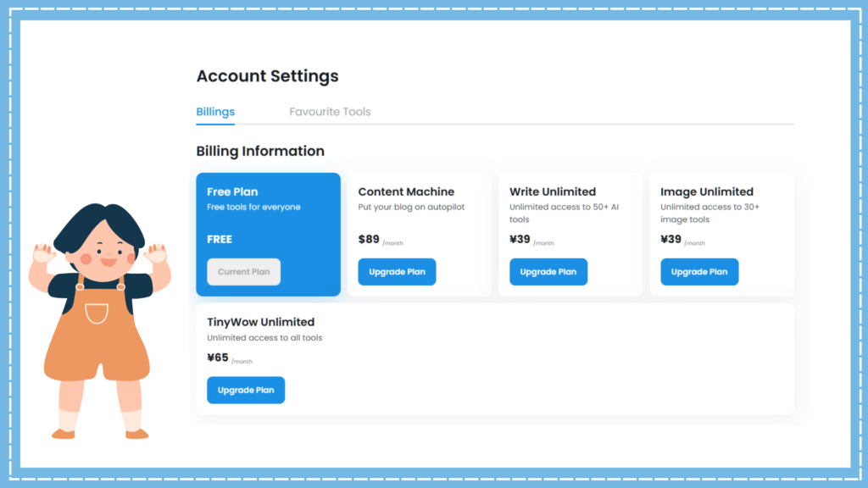Click 'Free tools for everyone' text

pyautogui.click(x=253, y=207)
